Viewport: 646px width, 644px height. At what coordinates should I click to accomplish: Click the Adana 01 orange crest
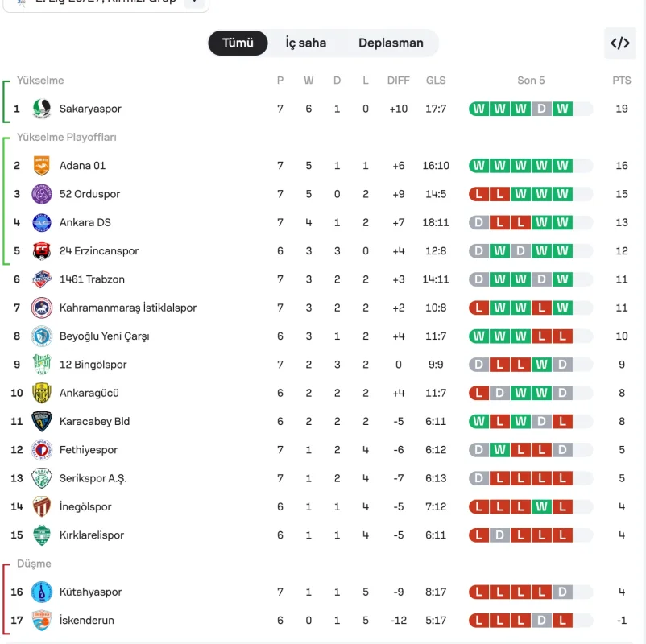(x=42, y=166)
